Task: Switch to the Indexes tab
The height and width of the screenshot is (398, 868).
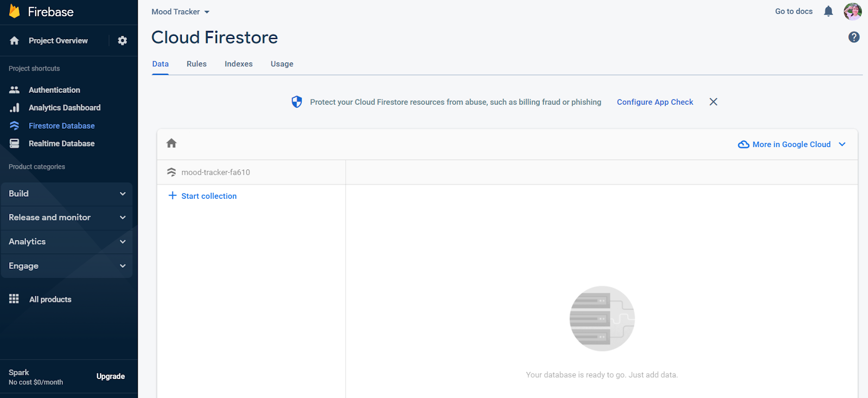Action: [239, 64]
